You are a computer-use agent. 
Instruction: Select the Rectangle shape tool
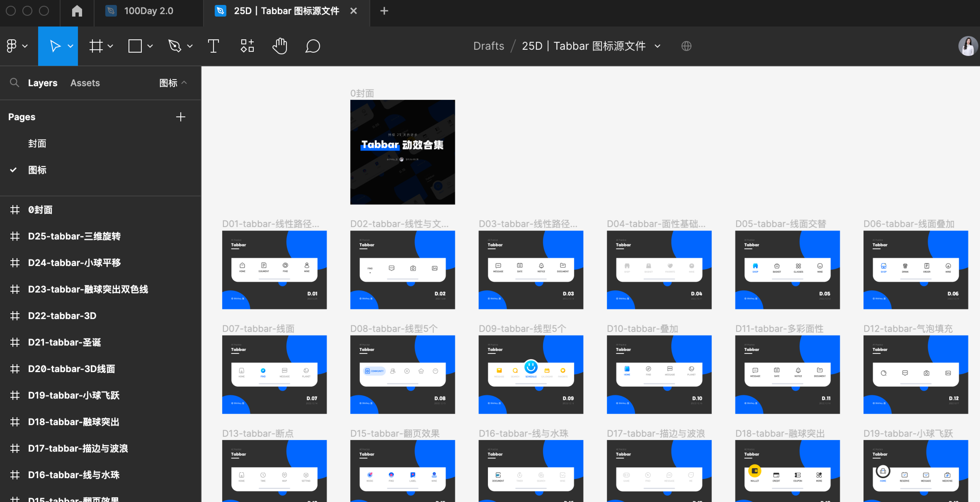click(x=135, y=46)
